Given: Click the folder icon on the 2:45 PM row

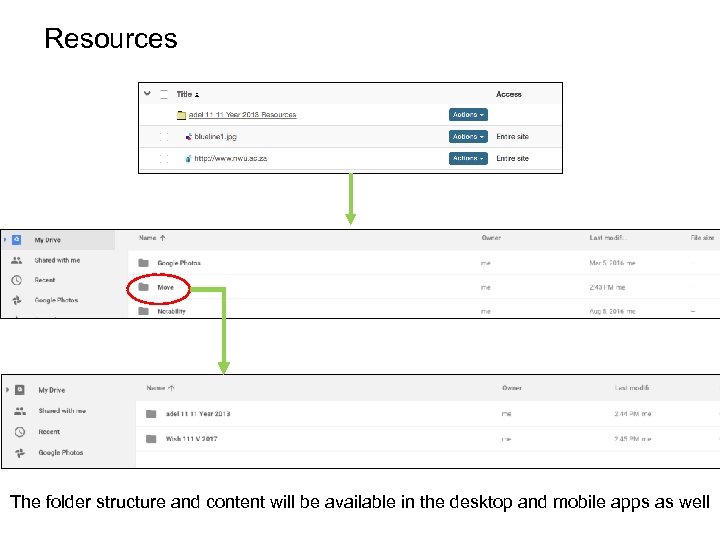Looking at the screenshot, I should point(151,439).
